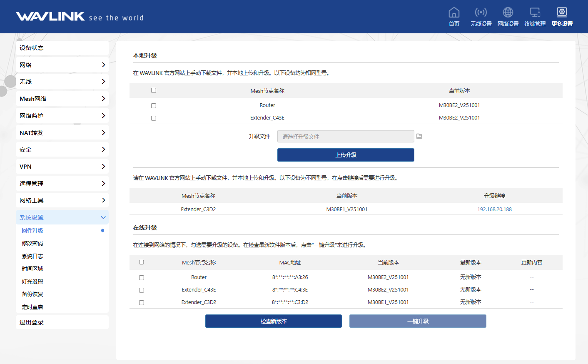Open Network Settings (网络设置) globe icon

[508, 12]
